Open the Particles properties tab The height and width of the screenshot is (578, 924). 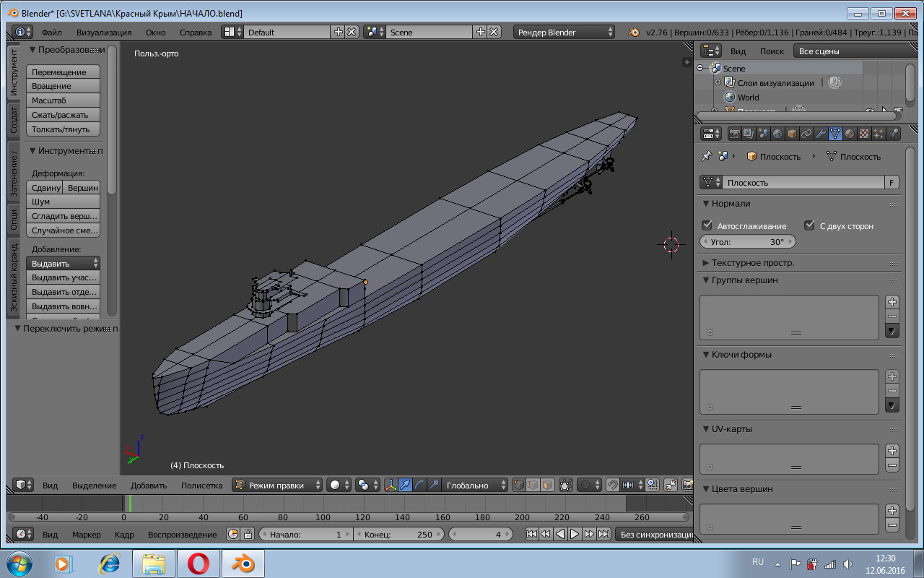pyautogui.click(x=879, y=134)
